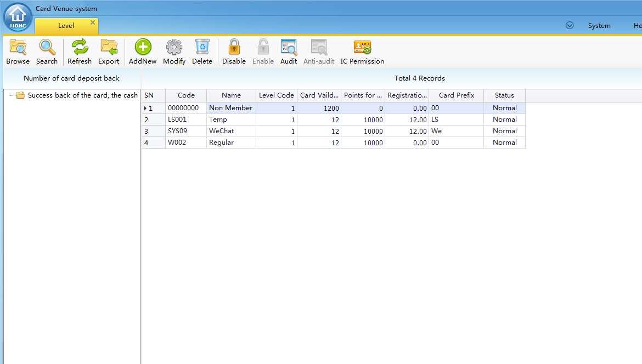Select the WeChat name cell
Image resolution: width=642 pixels, height=364 pixels.
pyautogui.click(x=232, y=131)
